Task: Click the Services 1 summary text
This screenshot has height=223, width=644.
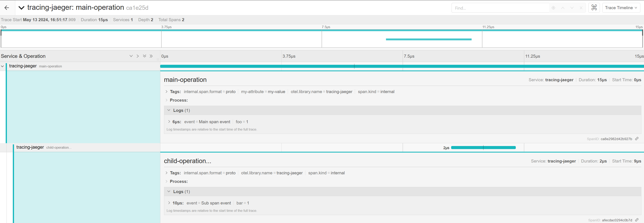Action: click(x=123, y=20)
